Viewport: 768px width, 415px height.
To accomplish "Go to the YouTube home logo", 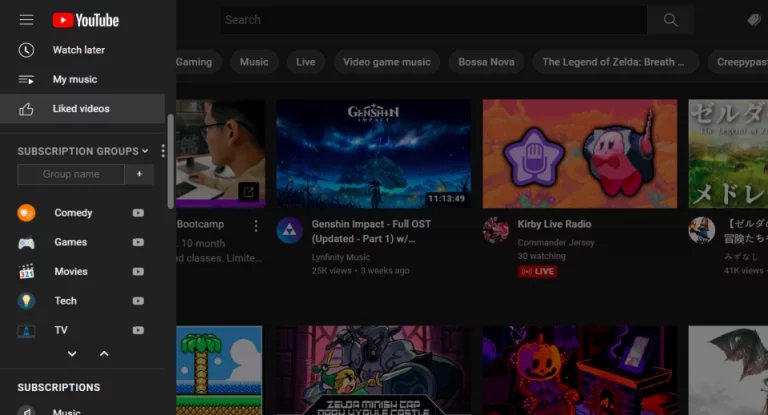I will click(86, 20).
